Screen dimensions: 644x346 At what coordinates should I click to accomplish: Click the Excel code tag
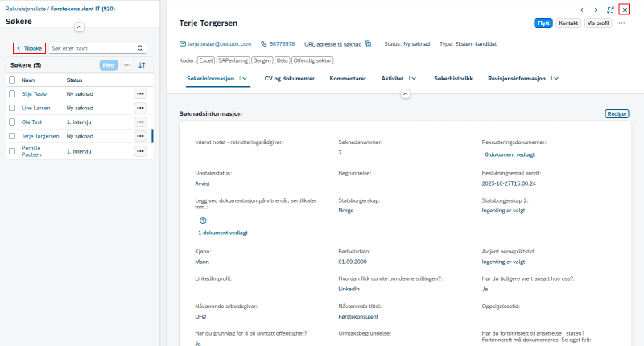[x=206, y=60]
